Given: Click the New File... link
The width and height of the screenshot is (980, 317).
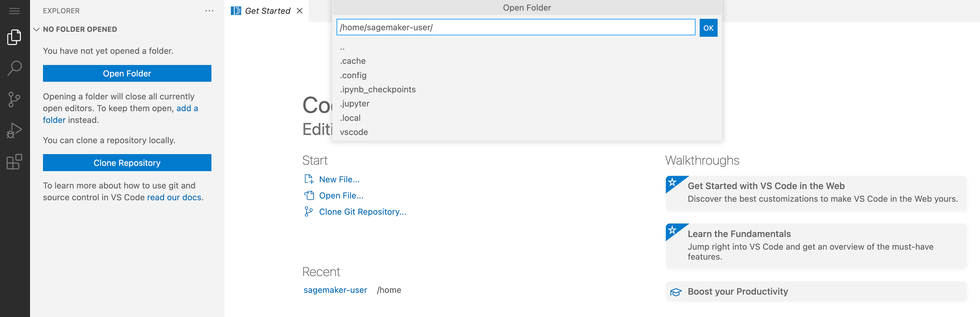Looking at the screenshot, I should pos(339,179).
